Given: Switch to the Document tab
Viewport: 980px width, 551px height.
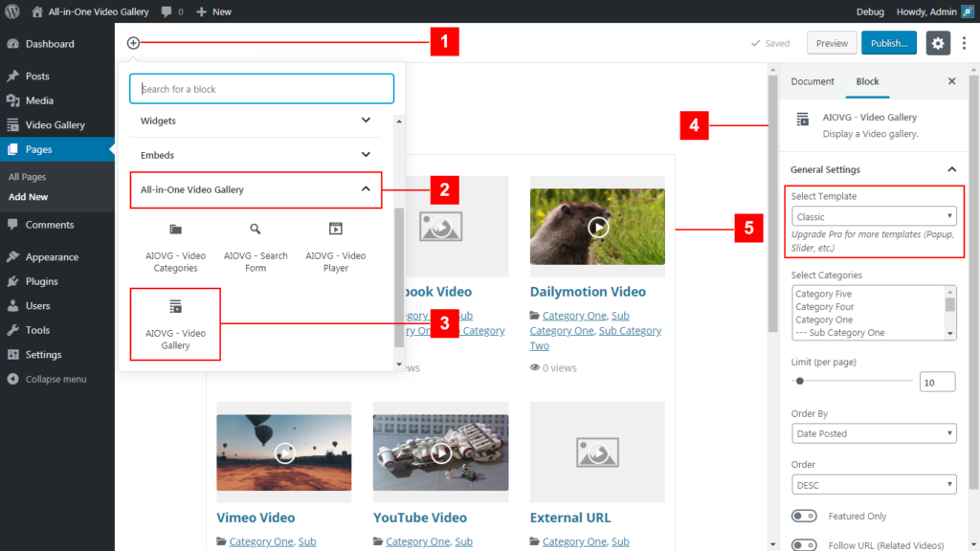Looking at the screenshot, I should (x=813, y=81).
